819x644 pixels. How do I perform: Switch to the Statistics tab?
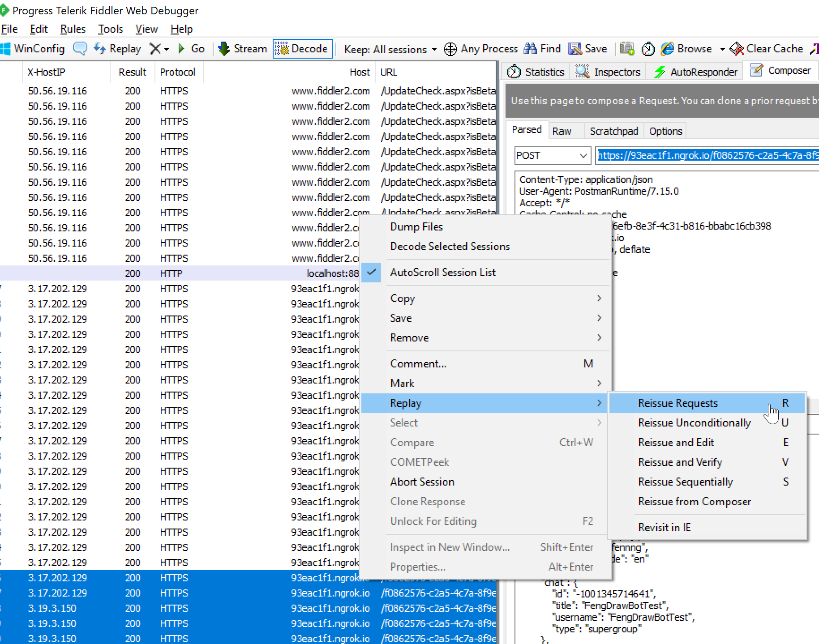536,72
